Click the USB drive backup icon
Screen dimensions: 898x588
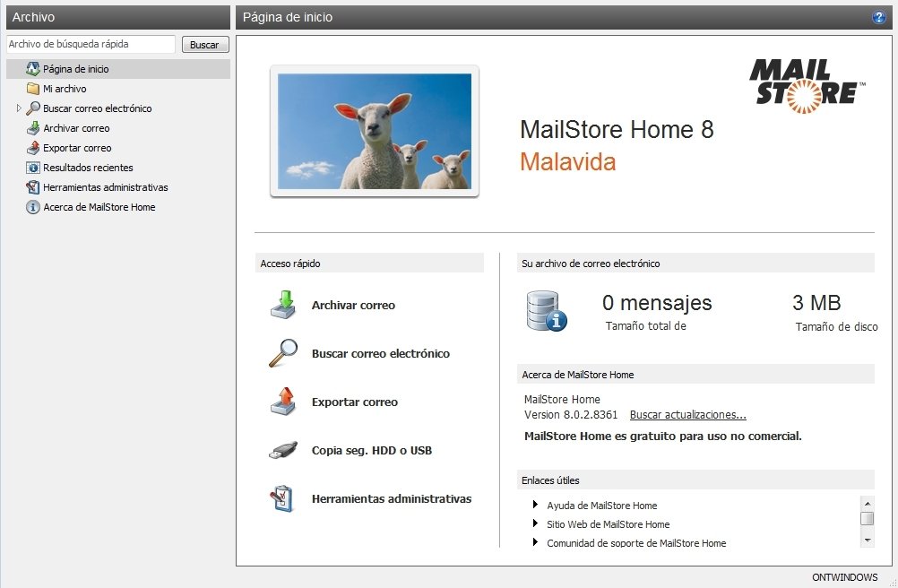(x=283, y=450)
